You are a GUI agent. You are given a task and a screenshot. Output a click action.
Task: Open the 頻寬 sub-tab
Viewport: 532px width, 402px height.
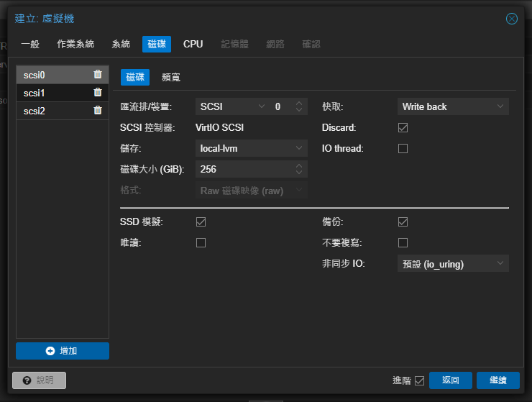click(x=171, y=78)
